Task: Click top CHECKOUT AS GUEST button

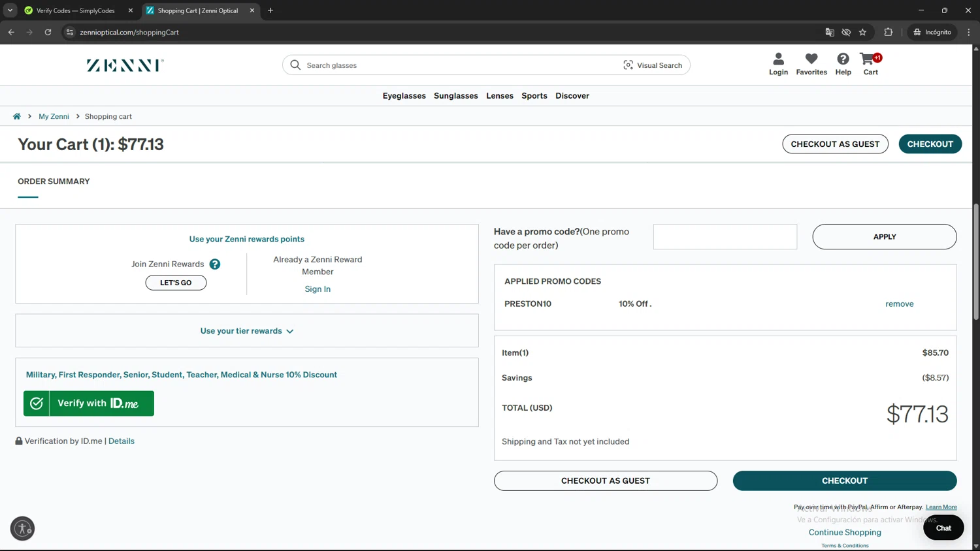Action: click(x=835, y=144)
